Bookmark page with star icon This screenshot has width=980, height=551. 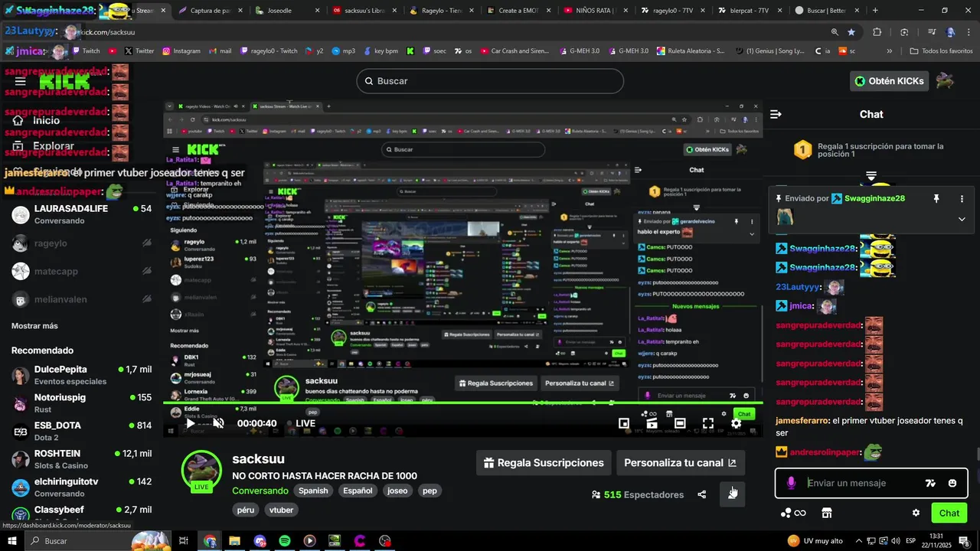point(851,32)
